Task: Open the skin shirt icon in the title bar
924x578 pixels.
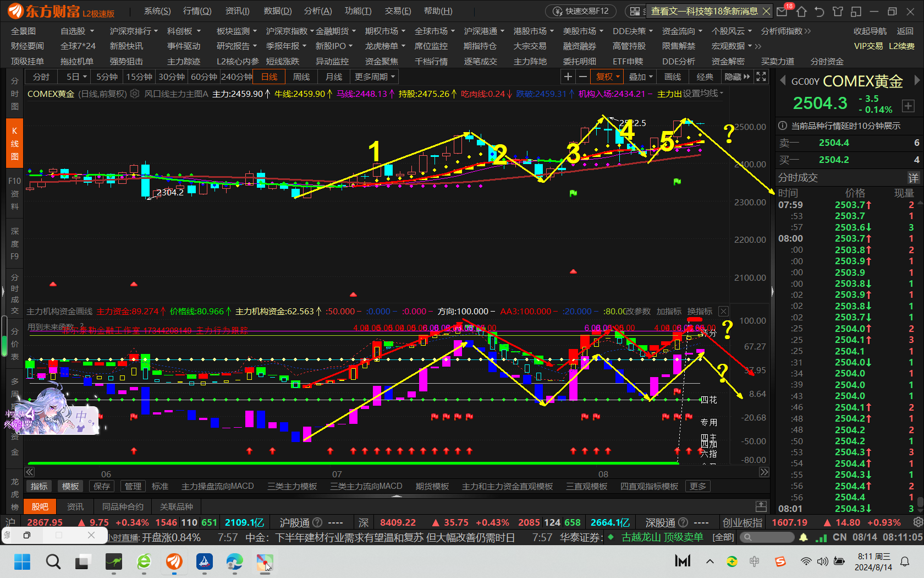Action: [838, 11]
